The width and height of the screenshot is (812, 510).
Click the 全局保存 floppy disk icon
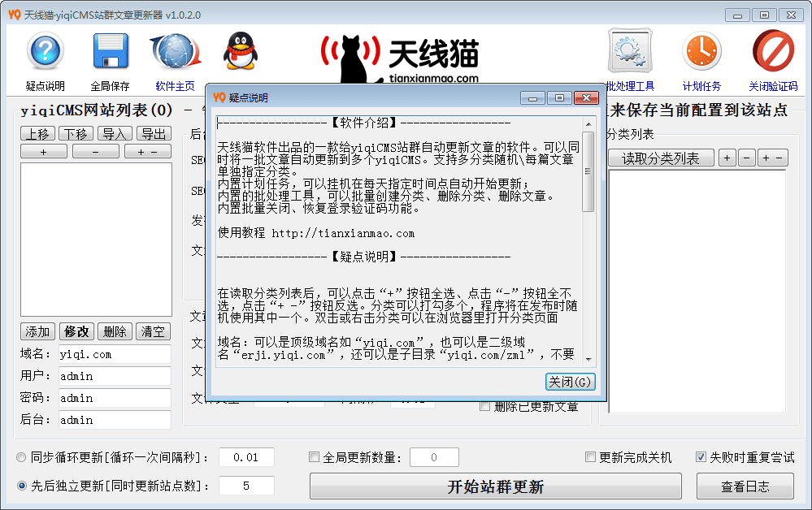pos(111,50)
